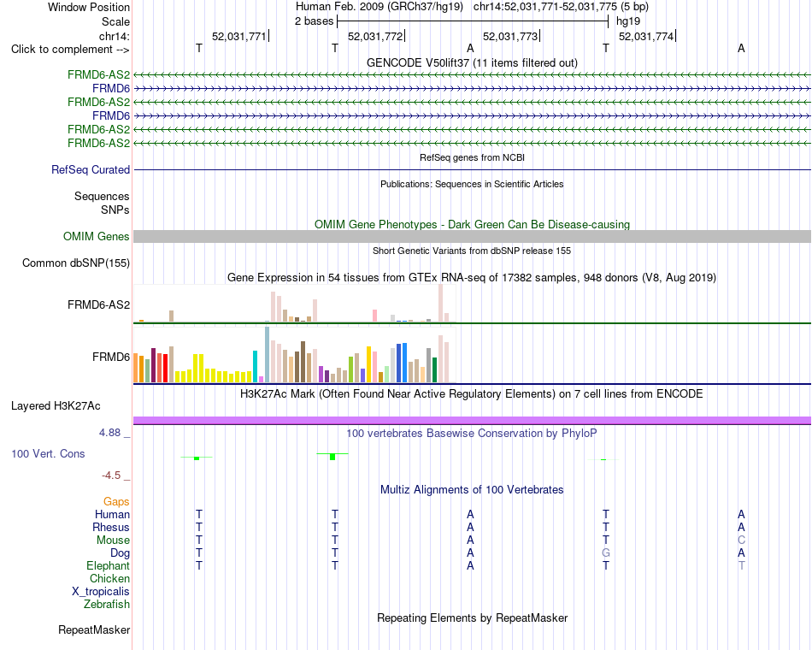
Task: Click the G base in the Dog row
Action: 606,553
